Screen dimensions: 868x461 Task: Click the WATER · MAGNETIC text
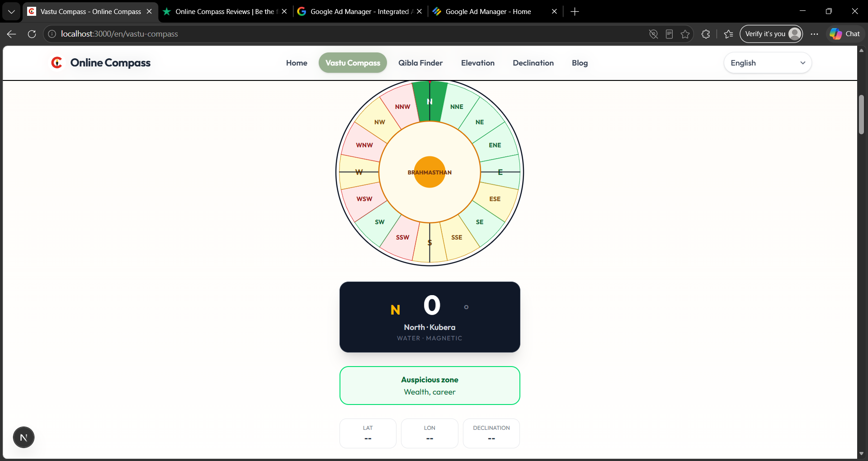429,338
